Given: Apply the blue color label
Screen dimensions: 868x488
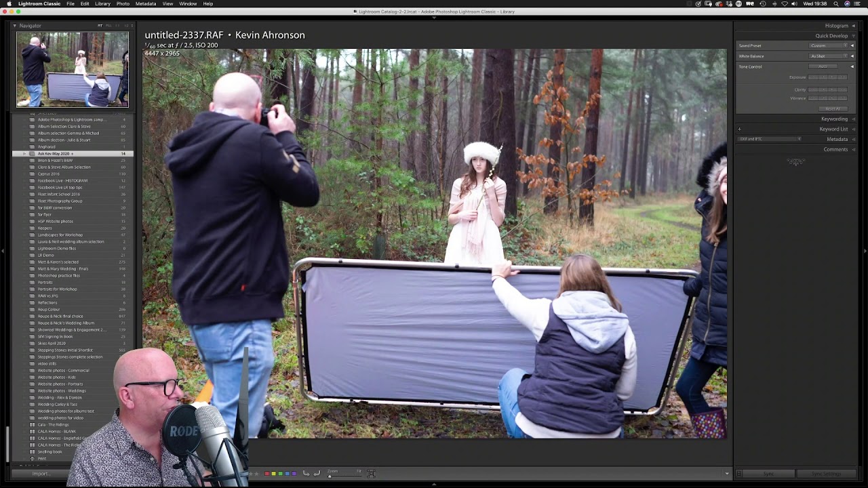Looking at the screenshot, I should click(287, 474).
